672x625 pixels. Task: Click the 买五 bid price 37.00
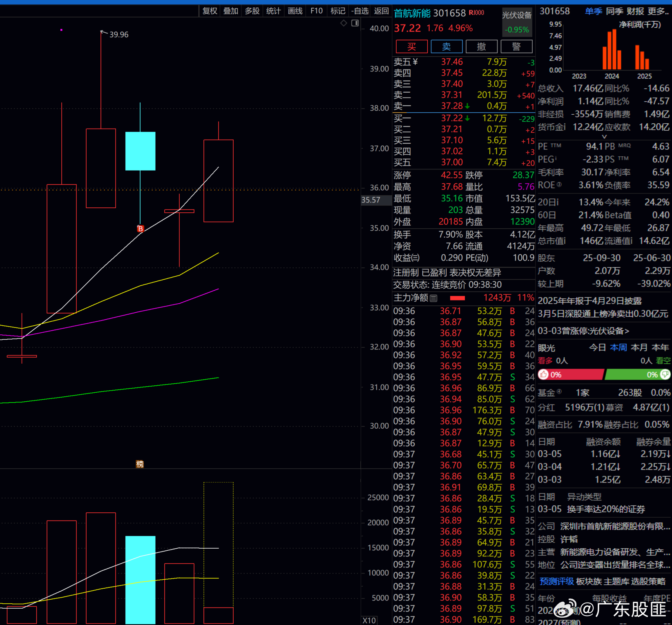tap(452, 162)
